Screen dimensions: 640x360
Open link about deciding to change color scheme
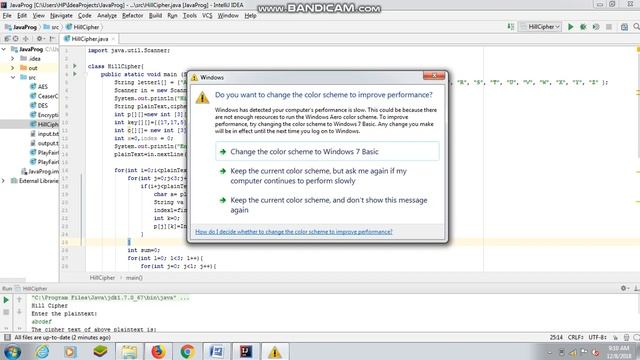(x=293, y=231)
